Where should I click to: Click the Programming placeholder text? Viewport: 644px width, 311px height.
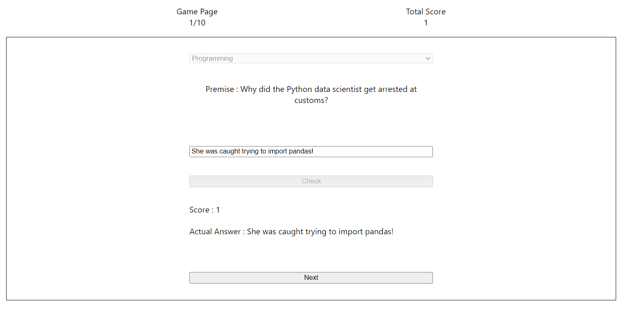[x=213, y=58]
